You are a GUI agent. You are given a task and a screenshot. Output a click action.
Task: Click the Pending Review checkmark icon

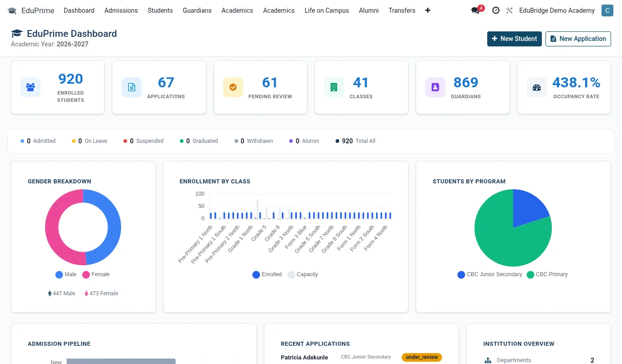[x=233, y=87]
